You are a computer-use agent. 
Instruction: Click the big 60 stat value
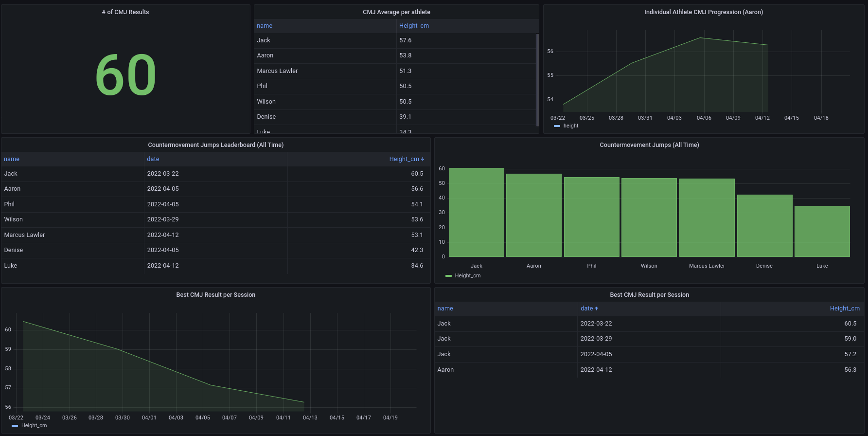(125, 75)
